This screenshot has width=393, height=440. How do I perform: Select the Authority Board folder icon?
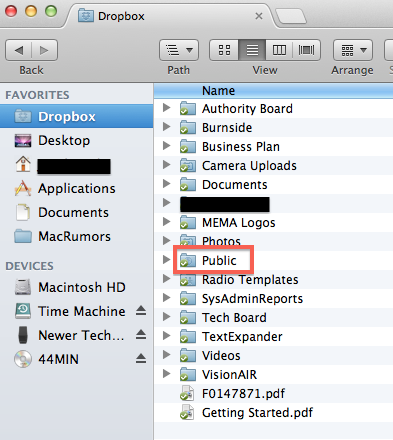tap(188, 109)
